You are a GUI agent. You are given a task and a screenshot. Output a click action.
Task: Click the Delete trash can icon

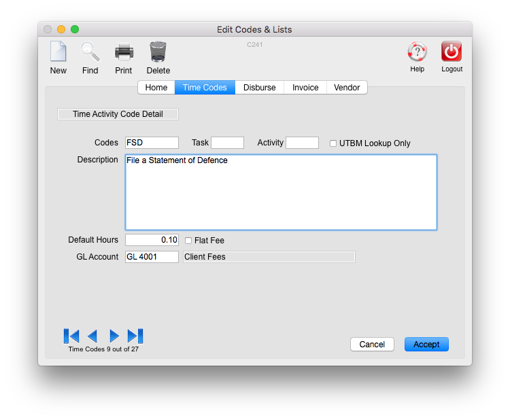[158, 52]
